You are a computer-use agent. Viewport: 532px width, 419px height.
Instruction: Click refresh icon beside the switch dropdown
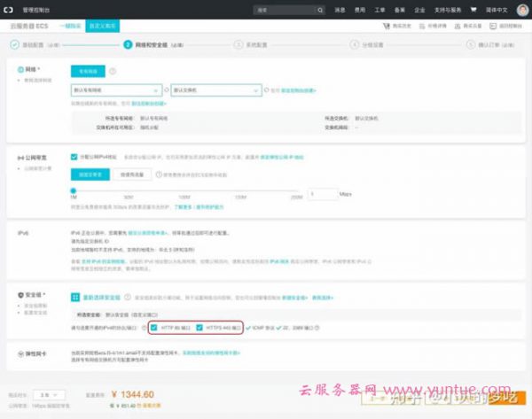click(264, 89)
